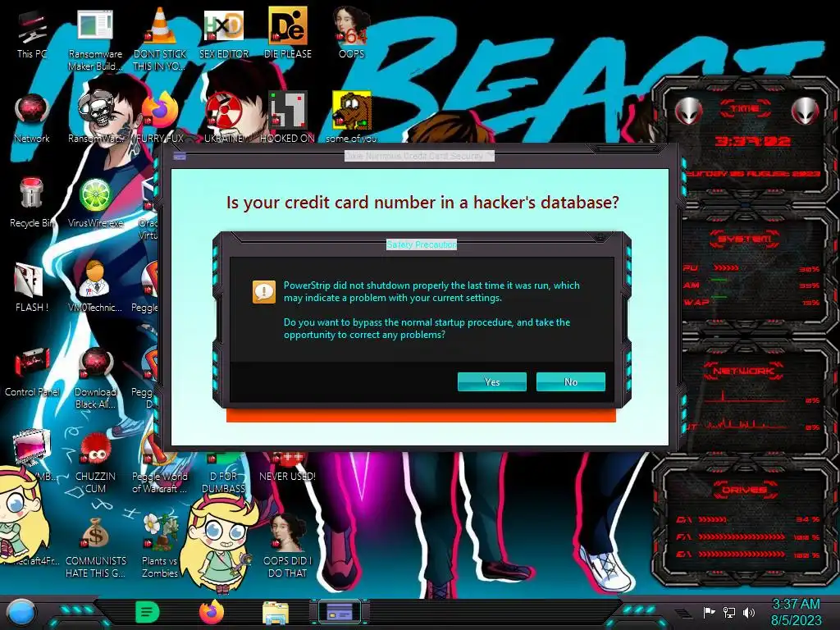Click the network tray icon
840x630 pixels.
coord(729,612)
